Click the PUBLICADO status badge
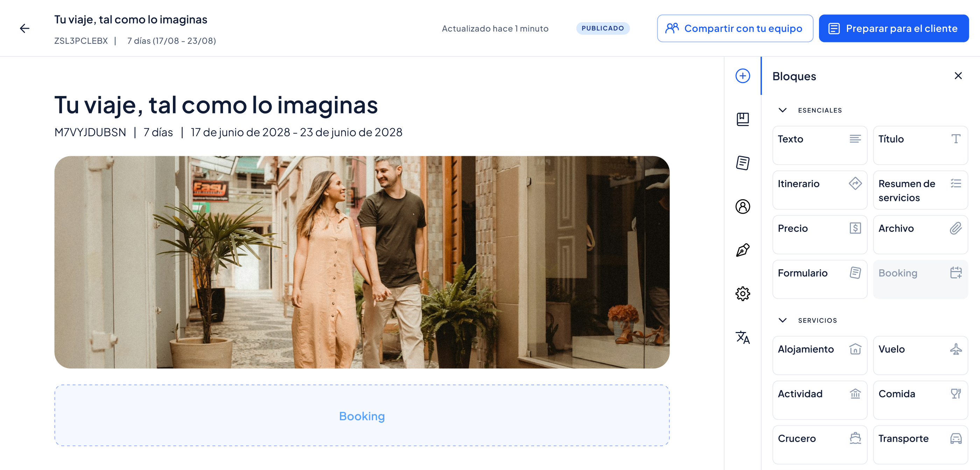 click(x=602, y=28)
